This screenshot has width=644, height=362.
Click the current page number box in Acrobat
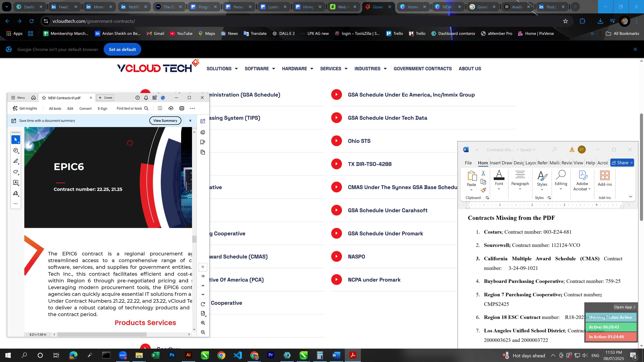203,267
